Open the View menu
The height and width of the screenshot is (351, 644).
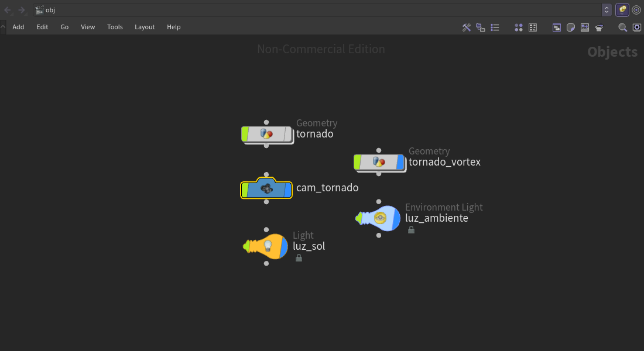click(x=88, y=27)
